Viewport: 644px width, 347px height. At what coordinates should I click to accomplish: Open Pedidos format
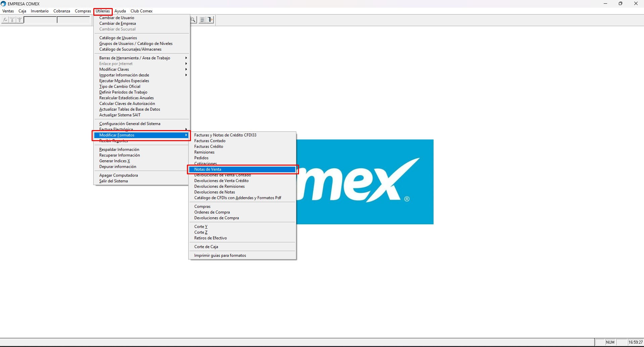click(242, 158)
